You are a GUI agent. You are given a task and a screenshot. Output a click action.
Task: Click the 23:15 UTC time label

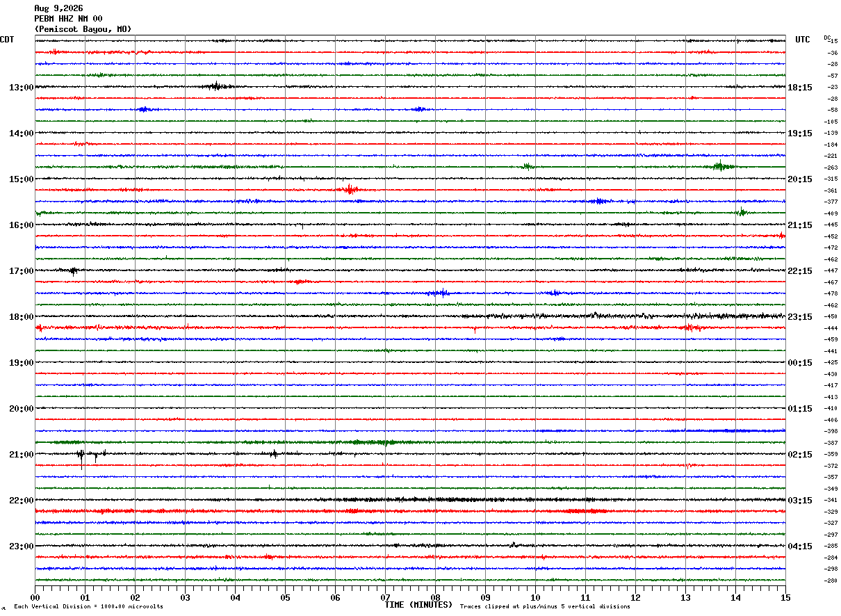click(x=800, y=317)
